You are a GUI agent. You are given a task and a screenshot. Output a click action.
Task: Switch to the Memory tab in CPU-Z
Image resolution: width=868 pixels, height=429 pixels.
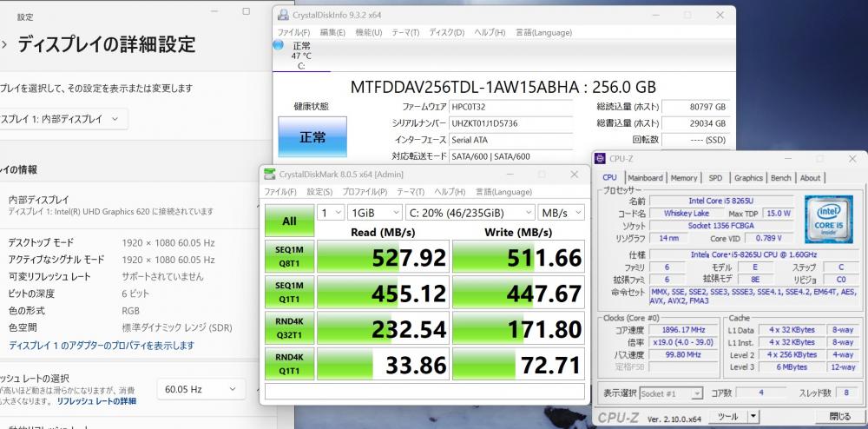click(x=684, y=178)
